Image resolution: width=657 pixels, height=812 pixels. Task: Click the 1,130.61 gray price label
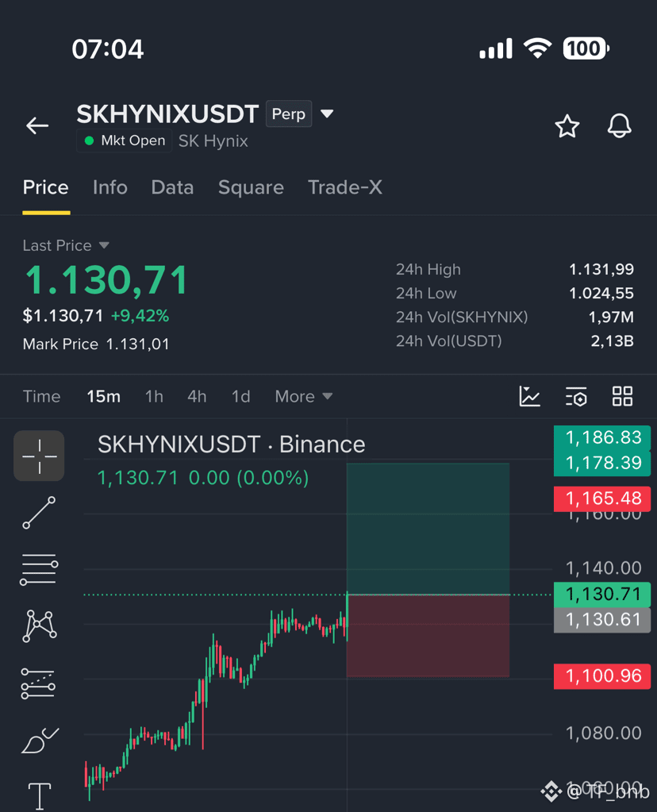click(x=602, y=620)
